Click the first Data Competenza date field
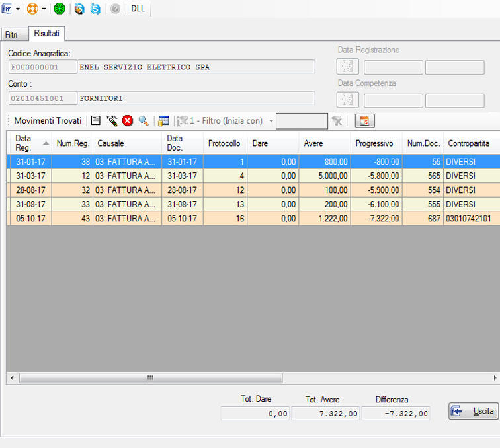500x448 pixels. pyautogui.click(x=393, y=101)
